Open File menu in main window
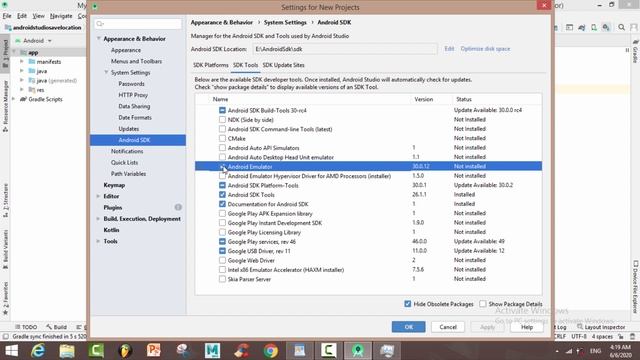 tap(7, 16)
